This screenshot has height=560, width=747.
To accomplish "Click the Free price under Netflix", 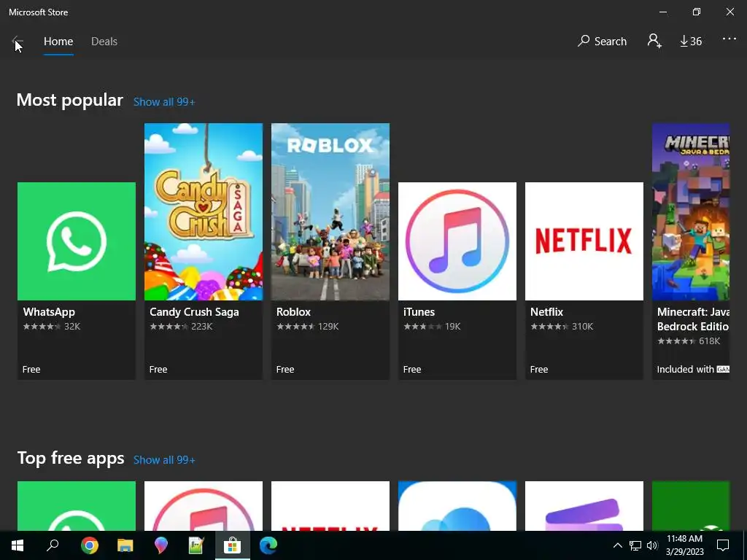I will tap(539, 370).
